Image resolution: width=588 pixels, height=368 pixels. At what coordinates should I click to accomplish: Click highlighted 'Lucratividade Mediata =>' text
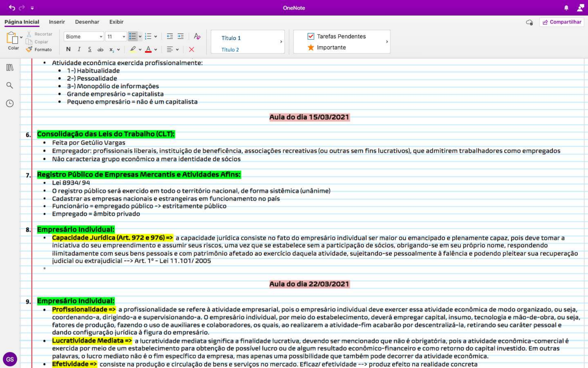tap(92, 340)
